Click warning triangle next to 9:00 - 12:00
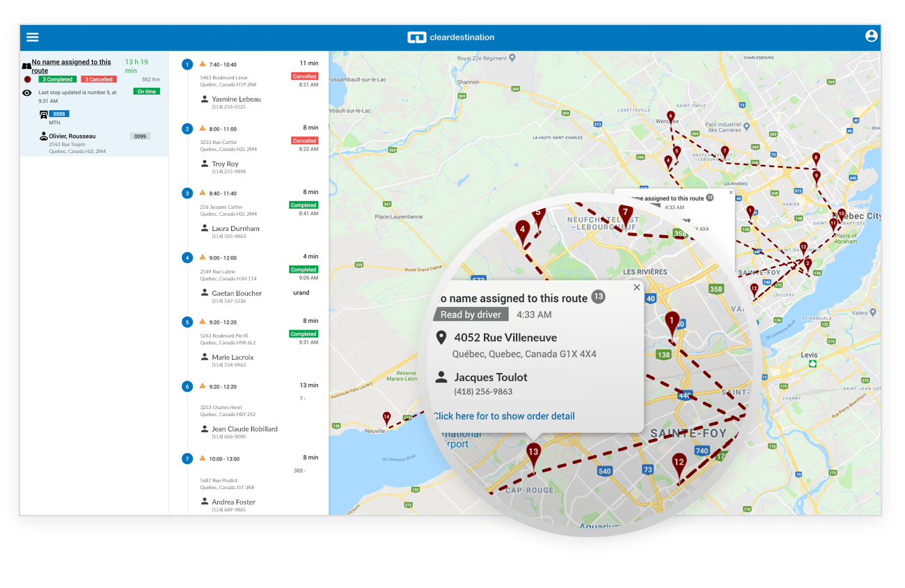This screenshot has width=905, height=588. point(203,257)
